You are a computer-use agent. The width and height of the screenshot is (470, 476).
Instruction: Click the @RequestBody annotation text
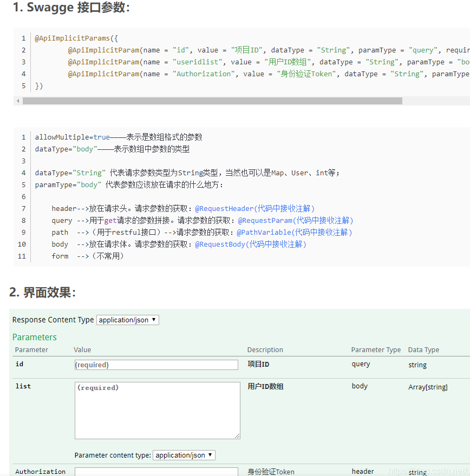(x=251, y=244)
